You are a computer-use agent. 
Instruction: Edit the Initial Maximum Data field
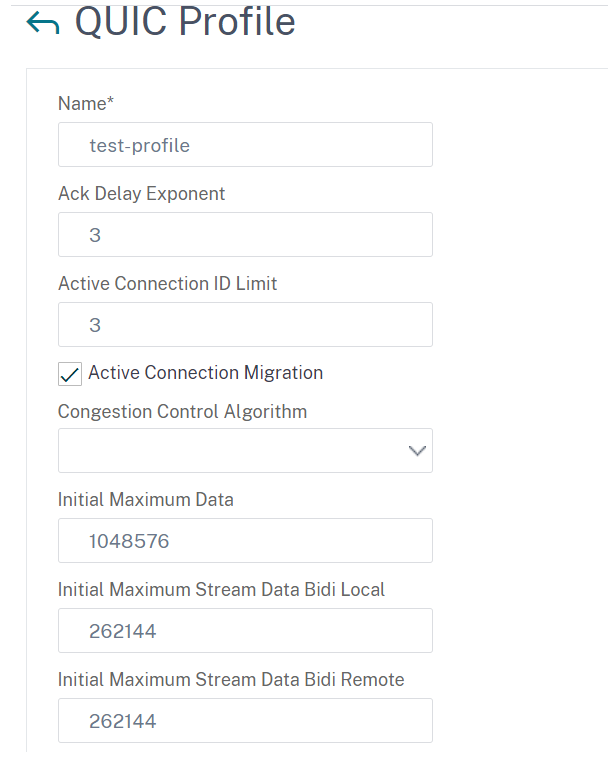tap(245, 540)
